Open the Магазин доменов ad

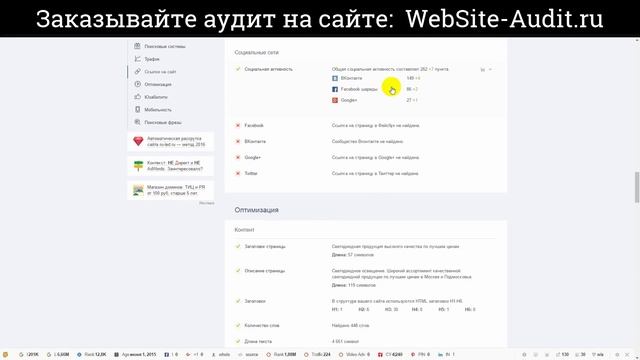[171, 190]
